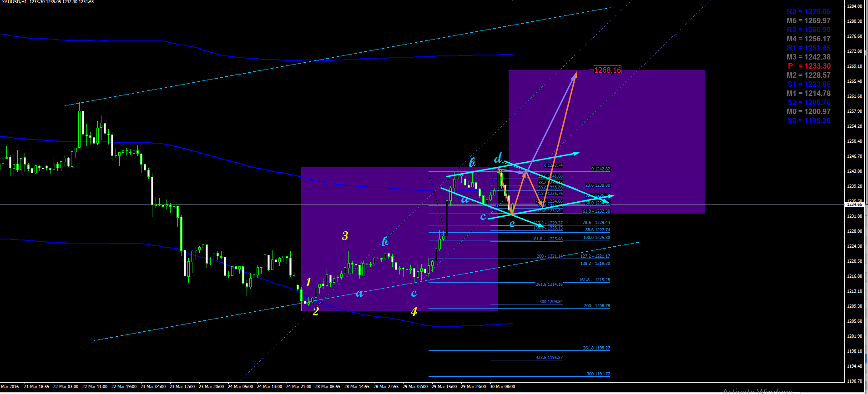Image resolution: width=868 pixels, height=394 pixels.
Task: Select the 30 Mar 08:00 time axis label
Action: (x=503, y=387)
